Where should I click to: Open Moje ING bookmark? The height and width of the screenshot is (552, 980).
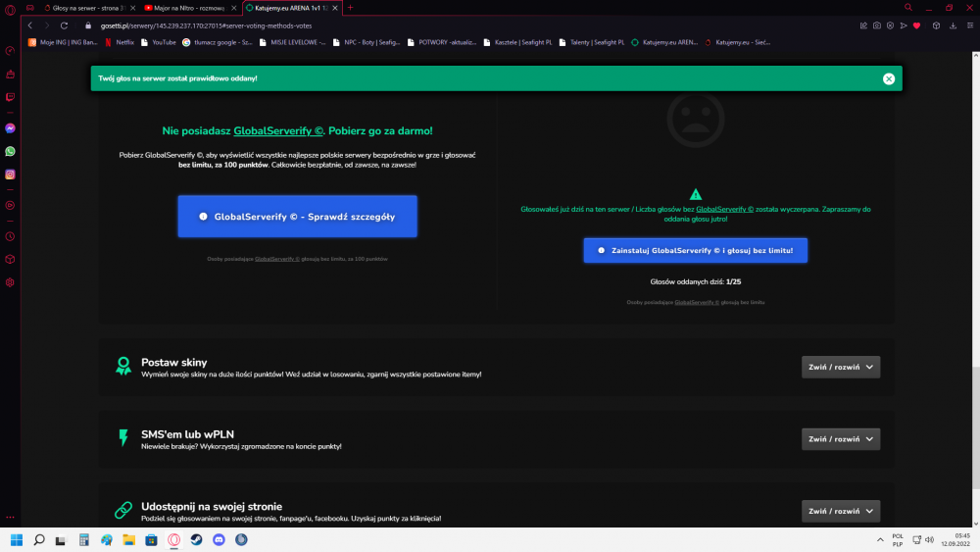coord(63,42)
